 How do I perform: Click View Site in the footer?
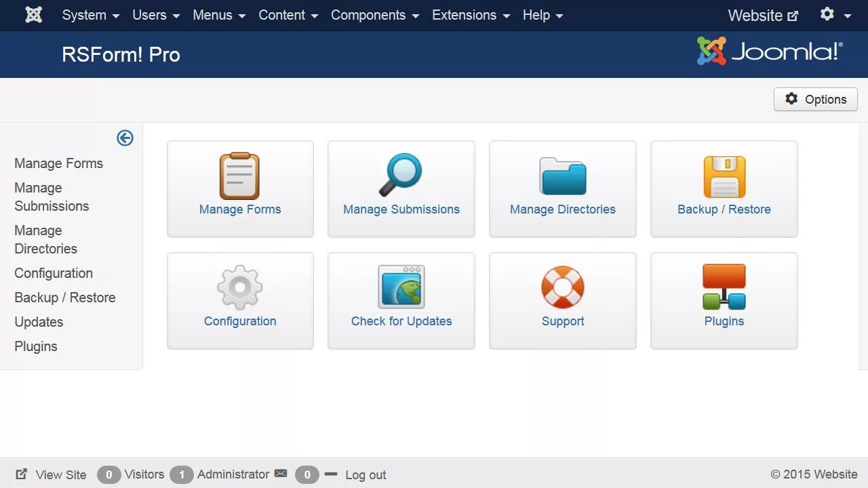[61, 475]
